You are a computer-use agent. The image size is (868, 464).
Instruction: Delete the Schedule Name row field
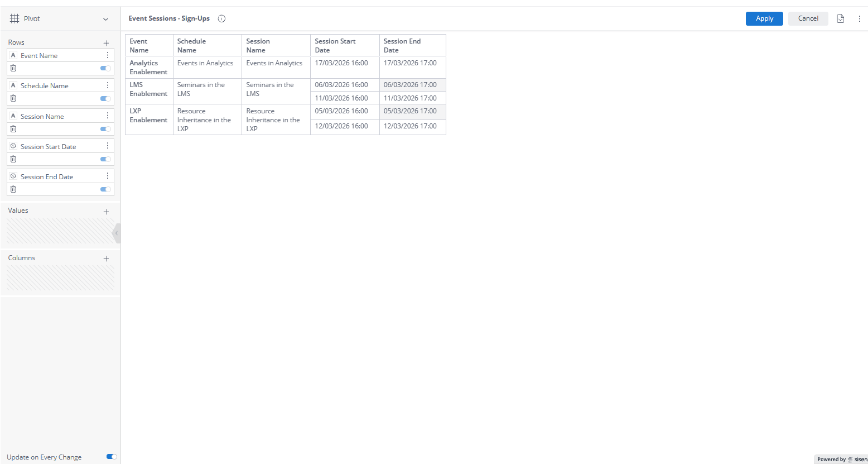coord(13,98)
